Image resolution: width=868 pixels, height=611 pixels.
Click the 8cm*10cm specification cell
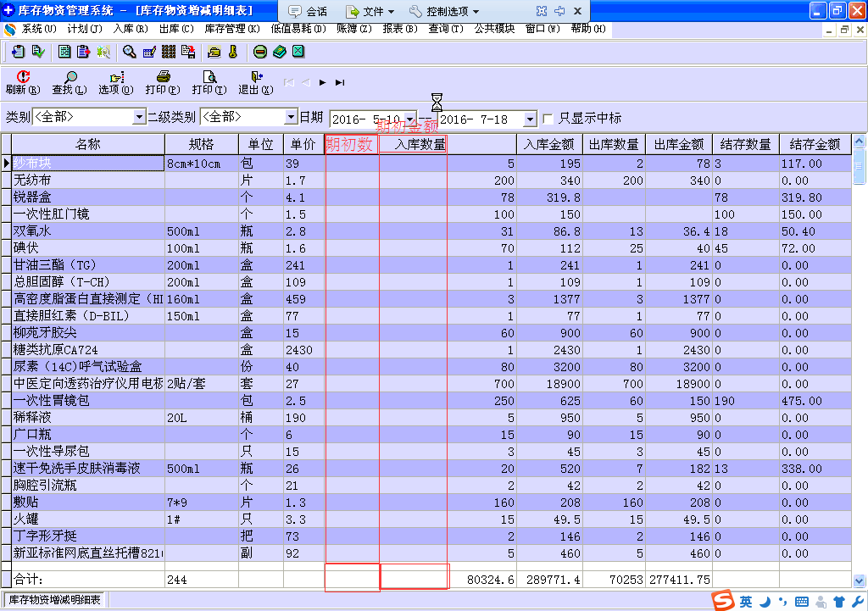coord(202,164)
